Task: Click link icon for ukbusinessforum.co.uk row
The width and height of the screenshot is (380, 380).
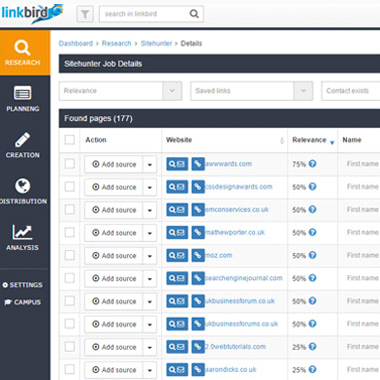Action: (x=198, y=301)
